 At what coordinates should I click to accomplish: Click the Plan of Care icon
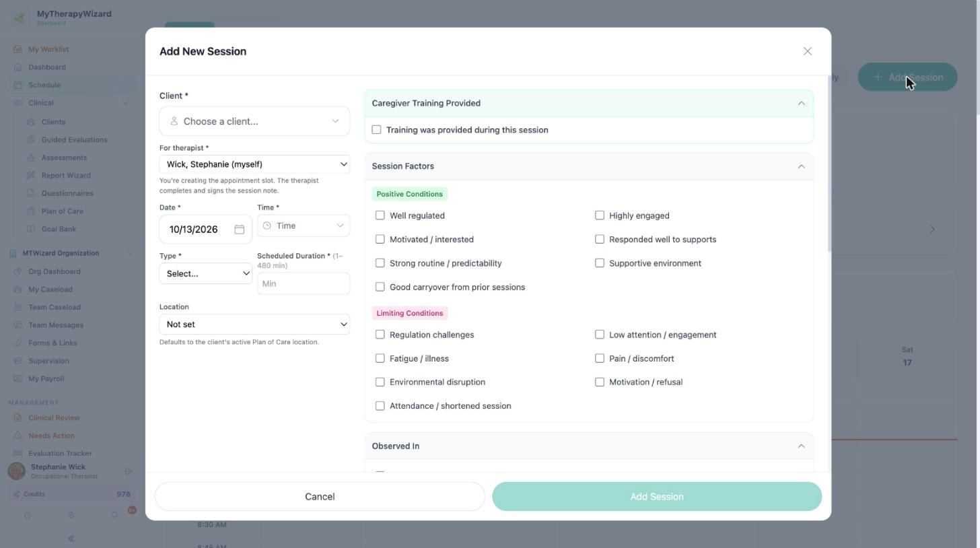point(31,211)
